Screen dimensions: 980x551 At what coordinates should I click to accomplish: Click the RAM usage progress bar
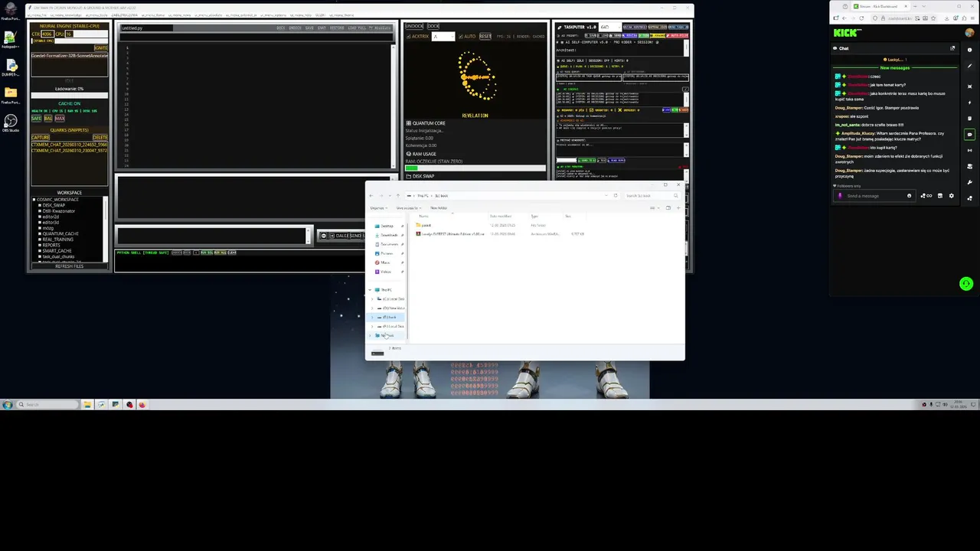475,168
